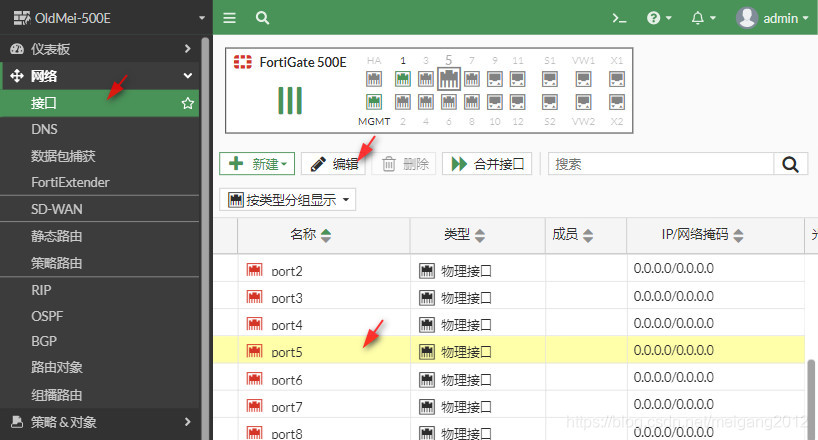Select 接口 in the sidebar
This screenshot has width=818, height=440.
[x=100, y=103]
